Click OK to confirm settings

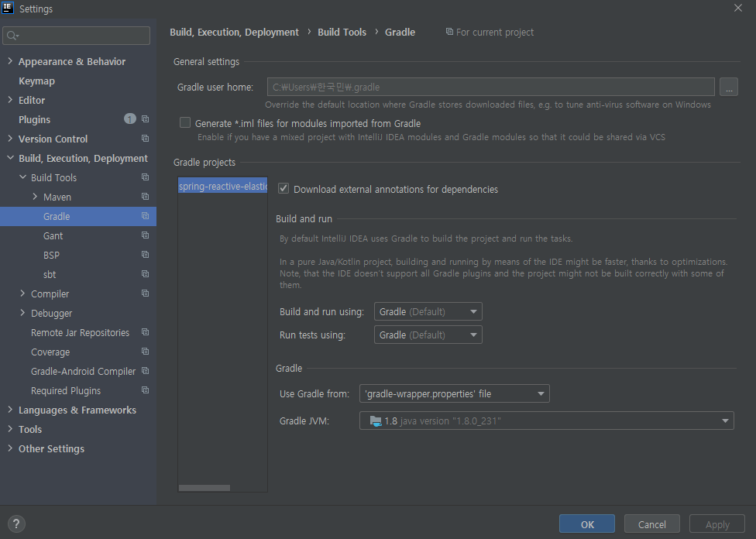coord(587,524)
